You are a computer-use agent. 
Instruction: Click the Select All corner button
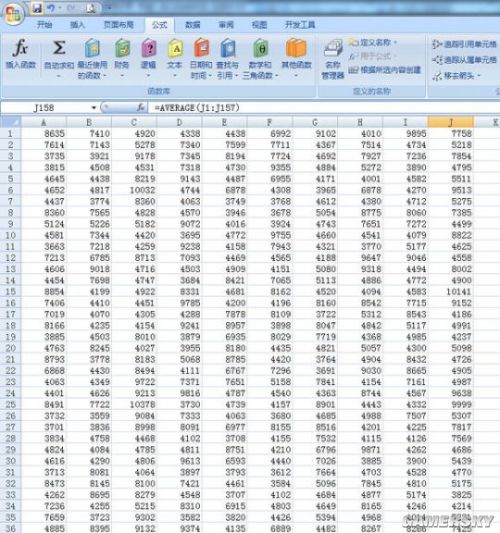point(11,122)
